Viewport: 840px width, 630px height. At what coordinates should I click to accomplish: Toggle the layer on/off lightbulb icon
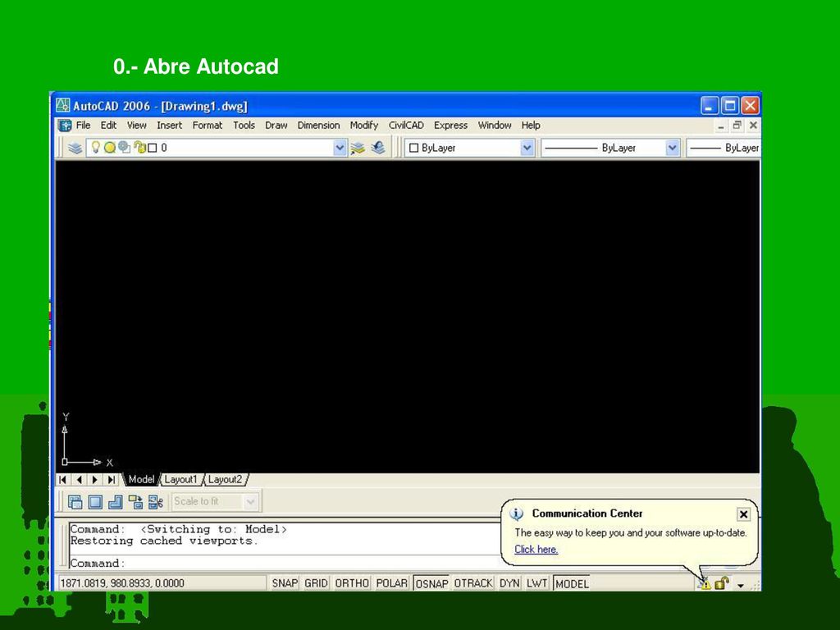(x=95, y=148)
